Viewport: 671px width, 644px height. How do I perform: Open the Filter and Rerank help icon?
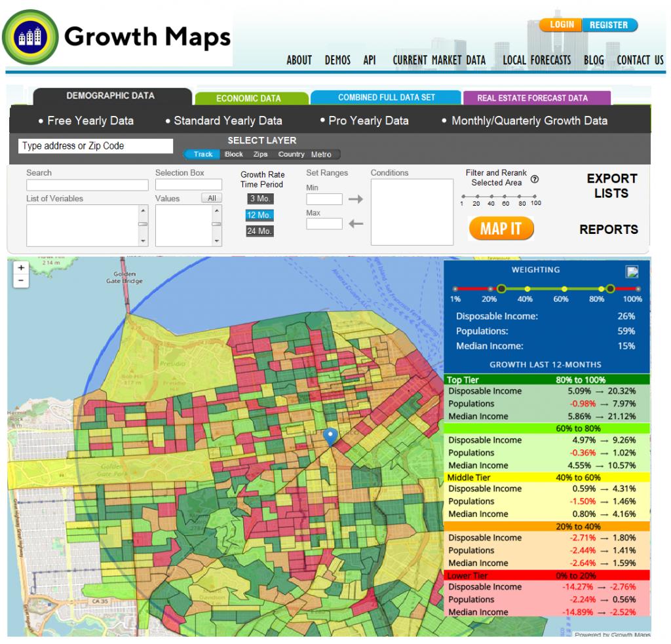point(535,180)
